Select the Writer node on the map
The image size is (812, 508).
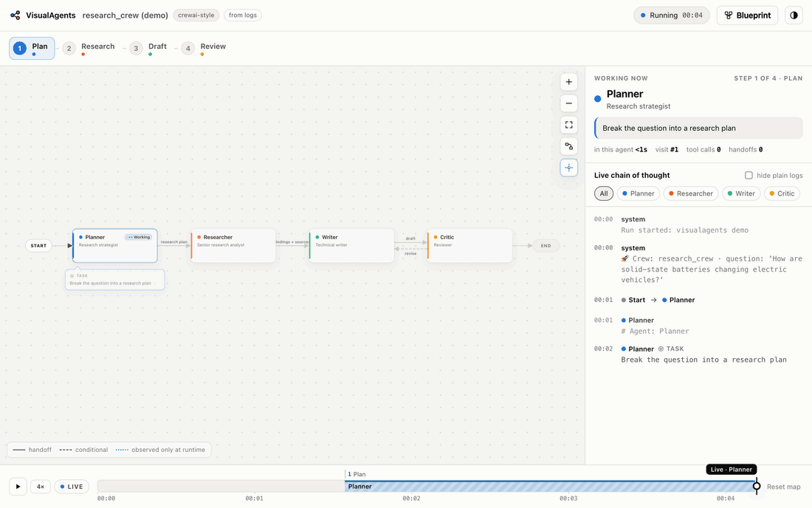point(351,245)
